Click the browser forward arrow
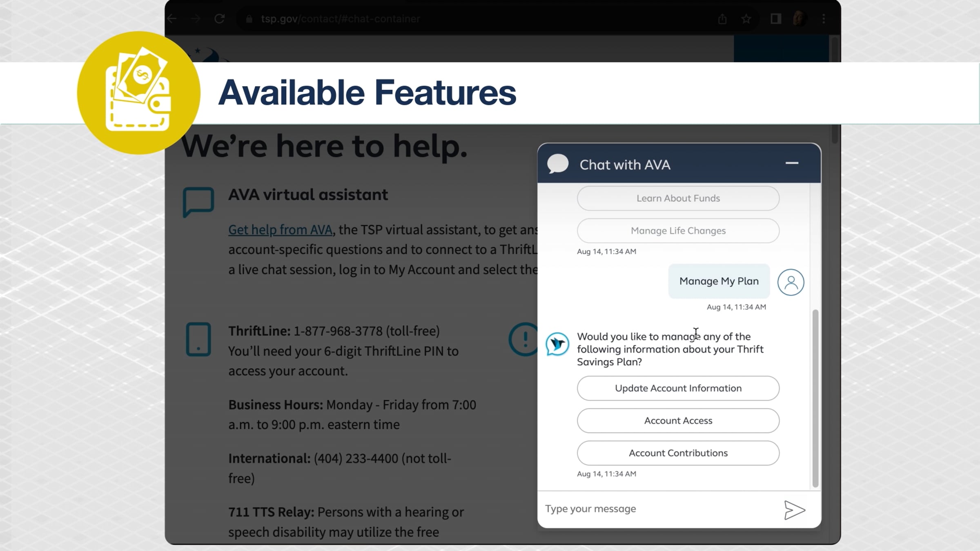Viewport: 980px width, 551px height. (x=196, y=19)
